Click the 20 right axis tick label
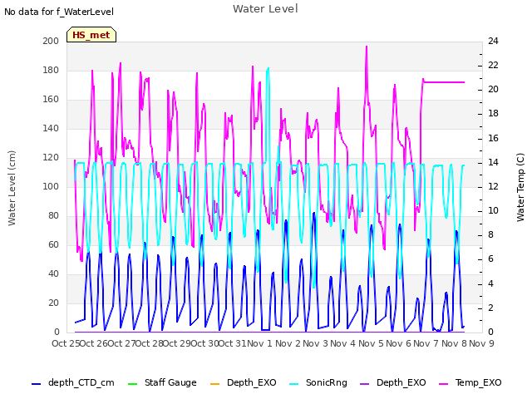This screenshot has width=532, height=399. click(493, 90)
